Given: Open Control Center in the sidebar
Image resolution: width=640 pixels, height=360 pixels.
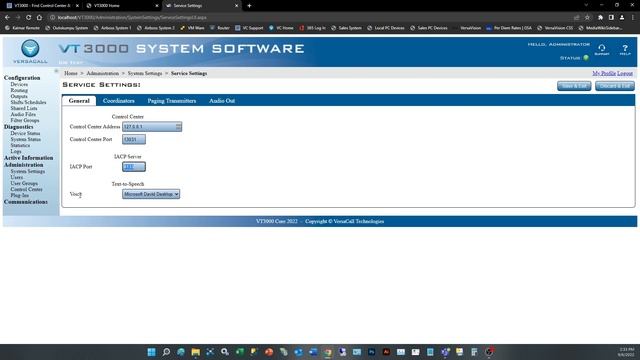Looking at the screenshot, I should coord(27,189).
